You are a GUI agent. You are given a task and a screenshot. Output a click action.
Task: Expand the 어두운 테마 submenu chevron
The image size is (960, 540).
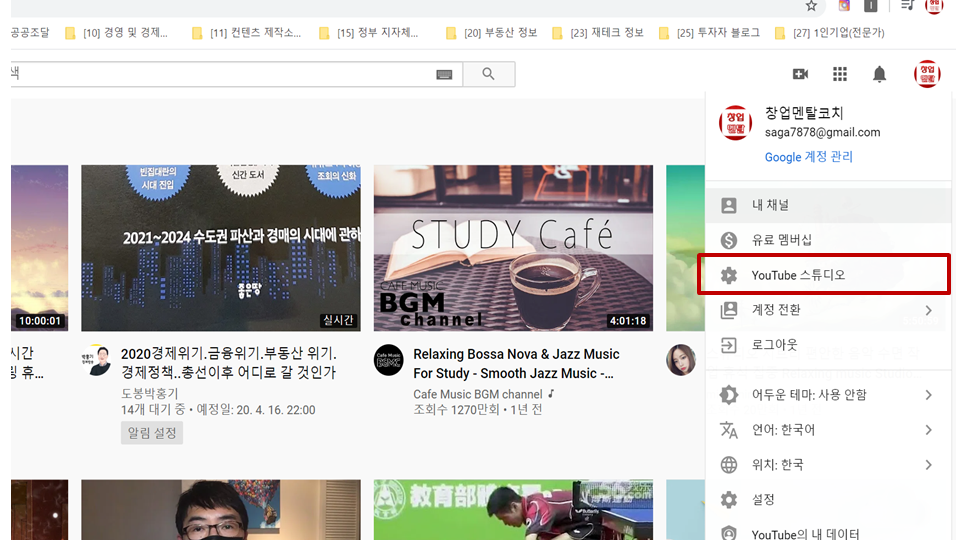[x=929, y=395]
